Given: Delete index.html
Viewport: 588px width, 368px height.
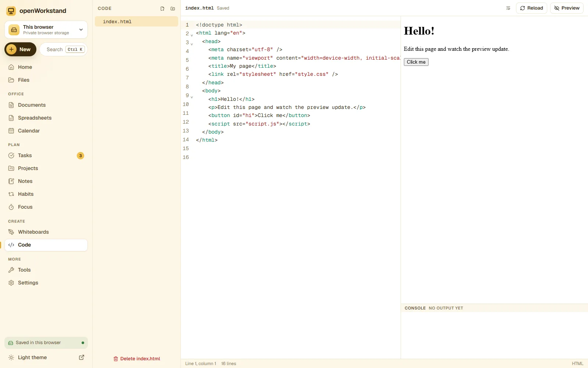Looking at the screenshot, I should coord(136,359).
